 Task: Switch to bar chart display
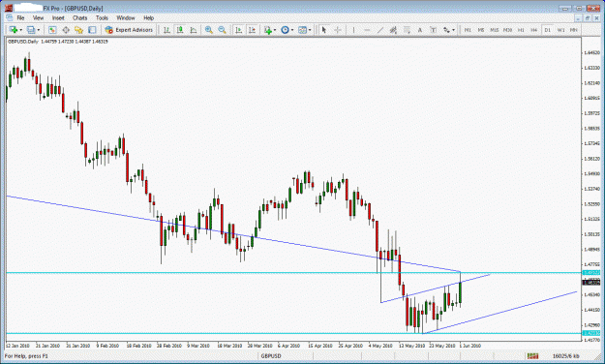166,30
